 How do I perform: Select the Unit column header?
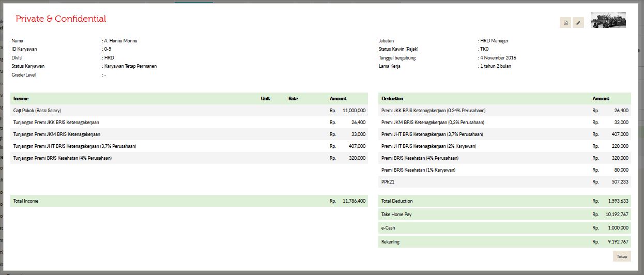[x=266, y=99]
